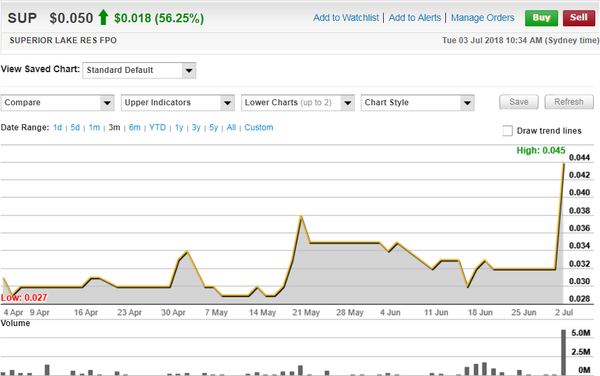Click the High: 0.045 chart label
Screen dimensions: 600x376
pos(541,150)
